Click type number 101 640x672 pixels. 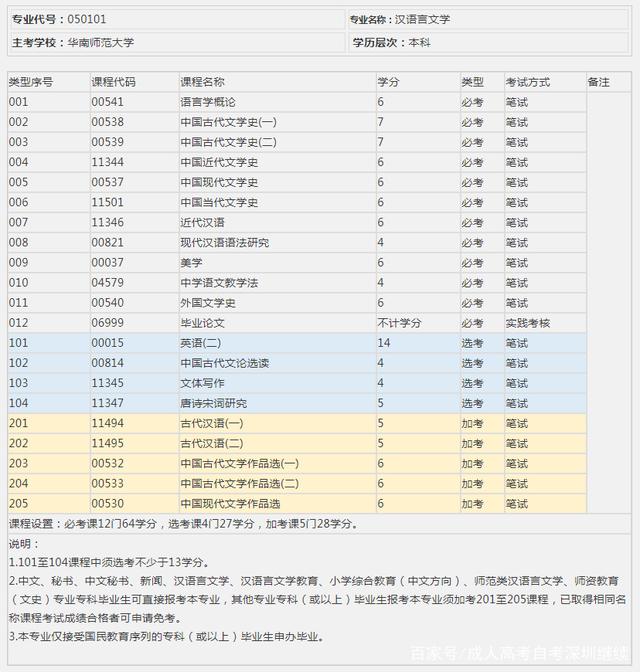click(18, 343)
